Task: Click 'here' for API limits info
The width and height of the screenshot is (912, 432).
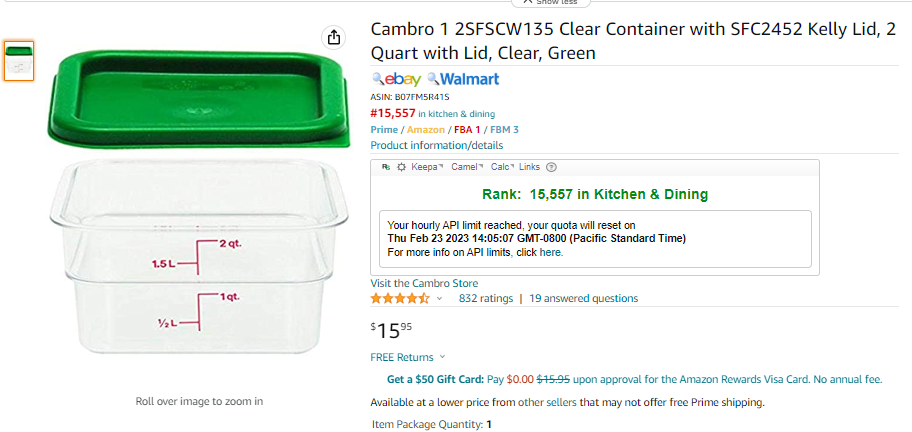Action: pos(550,253)
